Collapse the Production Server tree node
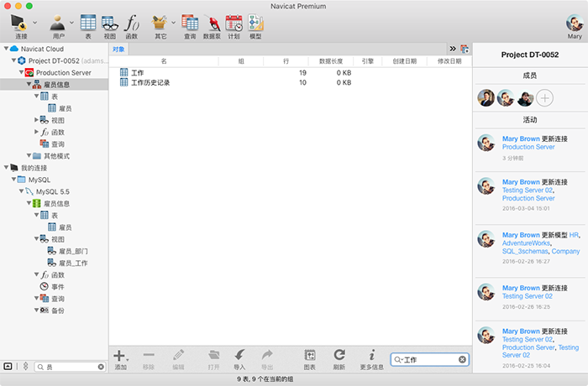588x386 pixels. point(21,72)
